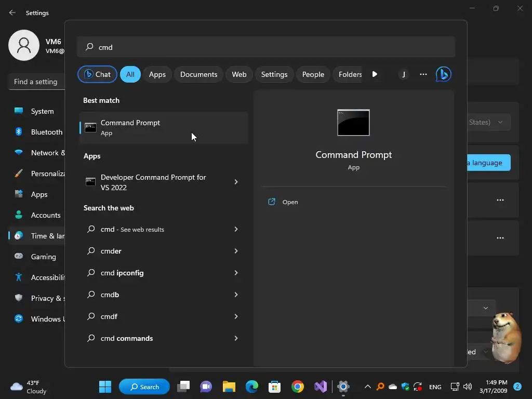The height and width of the screenshot is (399, 532).
Task: Open Apps icon in Settings sidebar
Action: [x=19, y=194]
